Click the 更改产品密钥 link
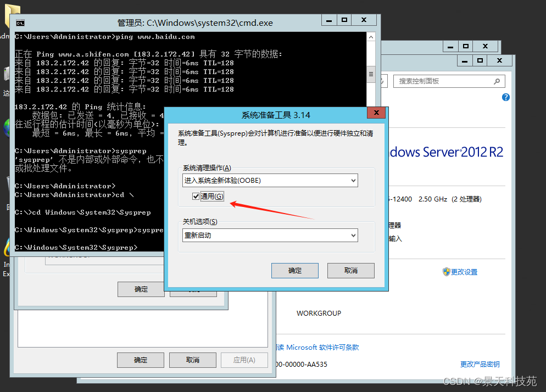Viewport: 546px width, 392px height. pyautogui.click(x=480, y=364)
